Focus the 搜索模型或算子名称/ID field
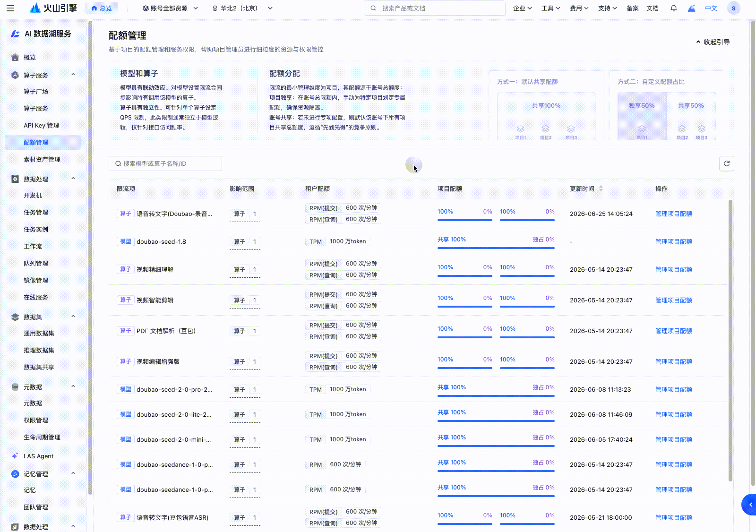 point(165,163)
